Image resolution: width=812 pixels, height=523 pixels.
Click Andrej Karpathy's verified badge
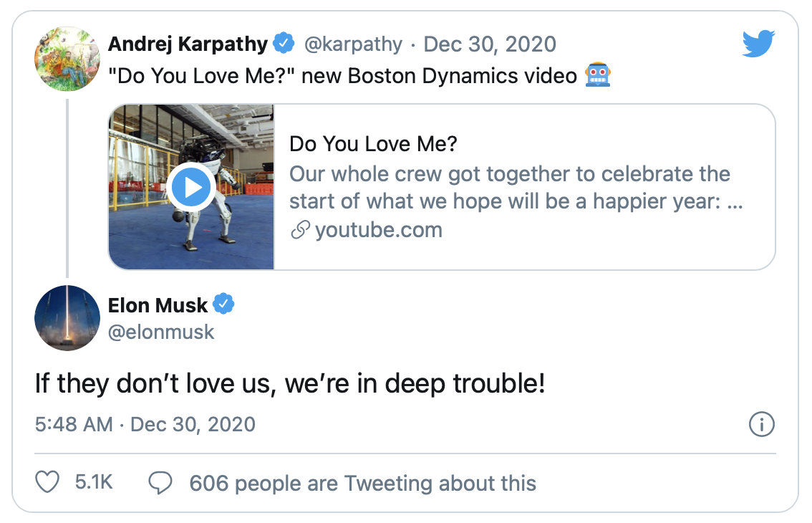[x=284, y=44]
